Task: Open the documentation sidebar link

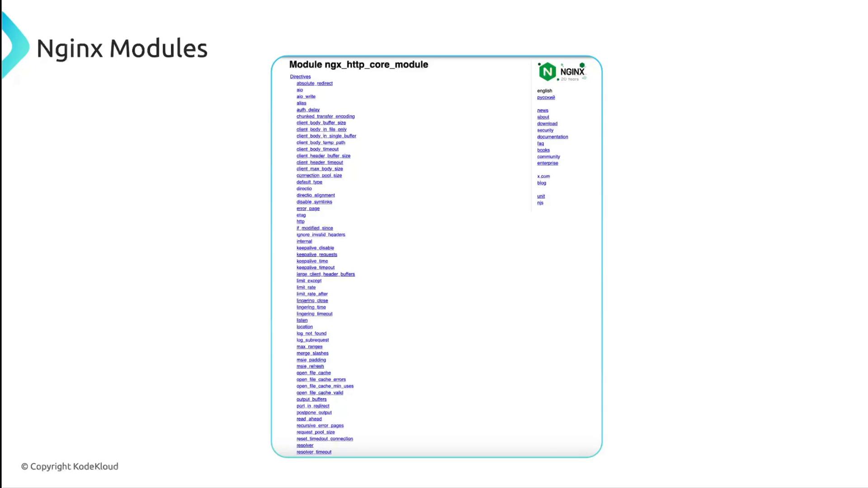Action: click(x=552, y=137)
